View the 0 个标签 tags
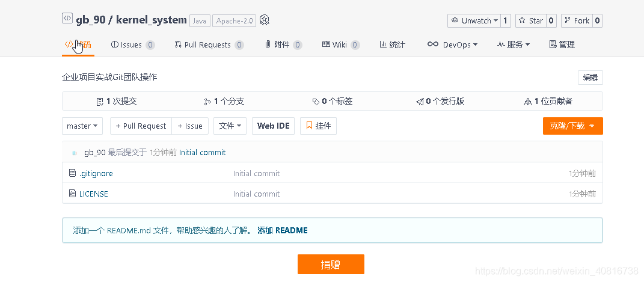The image size is (644, 282). [333, 102]
